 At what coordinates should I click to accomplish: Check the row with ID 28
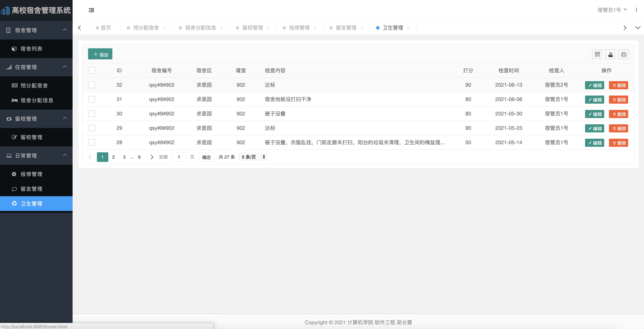[x=92, y=143]
